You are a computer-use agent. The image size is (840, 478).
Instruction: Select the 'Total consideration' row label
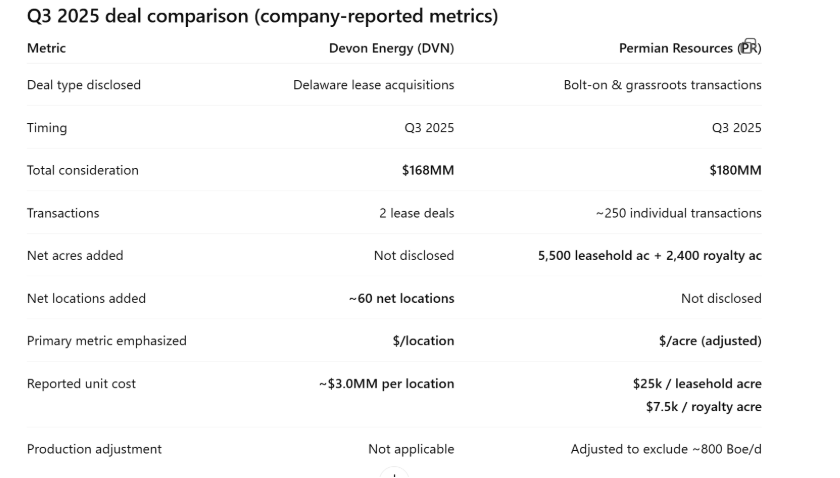tap(82, 170)
